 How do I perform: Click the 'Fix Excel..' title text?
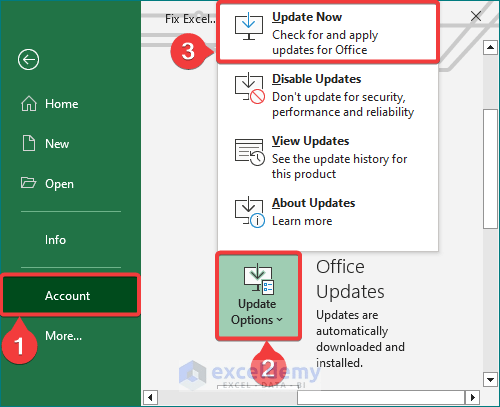[190, 19]
